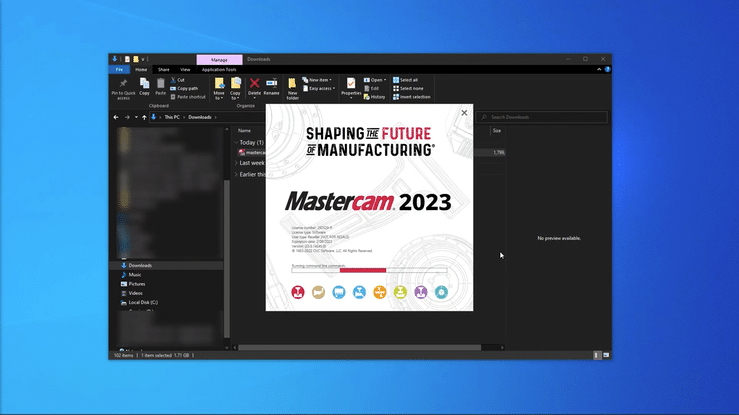Switch to Large icons view in status bar
Screen dimensions: 739x415
606,355
